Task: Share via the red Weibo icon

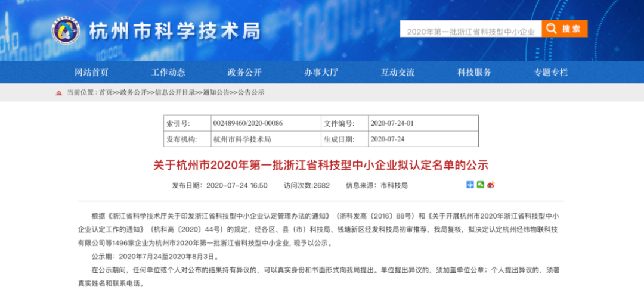Action: (x=491, y=185)
